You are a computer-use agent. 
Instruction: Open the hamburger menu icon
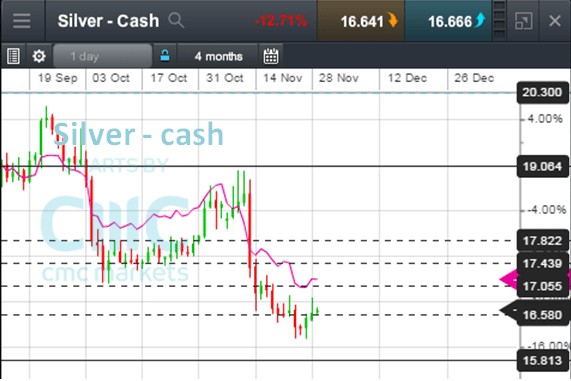click(x=21, y=21)
